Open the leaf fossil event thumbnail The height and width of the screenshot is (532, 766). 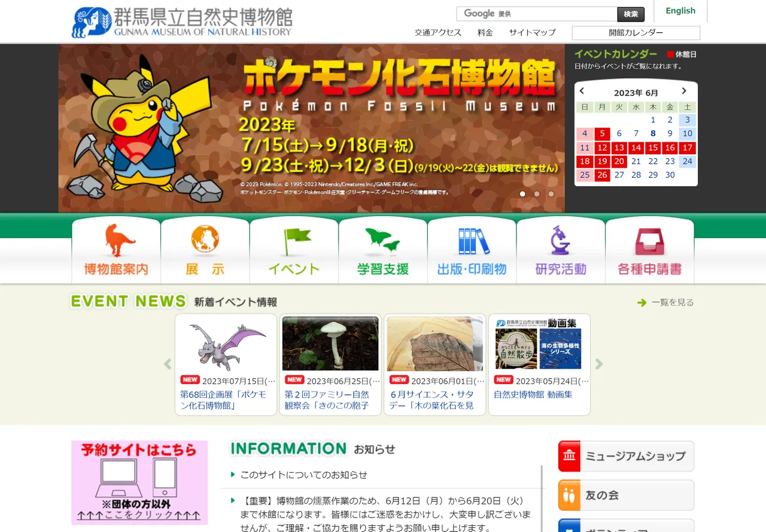[435, 344]
